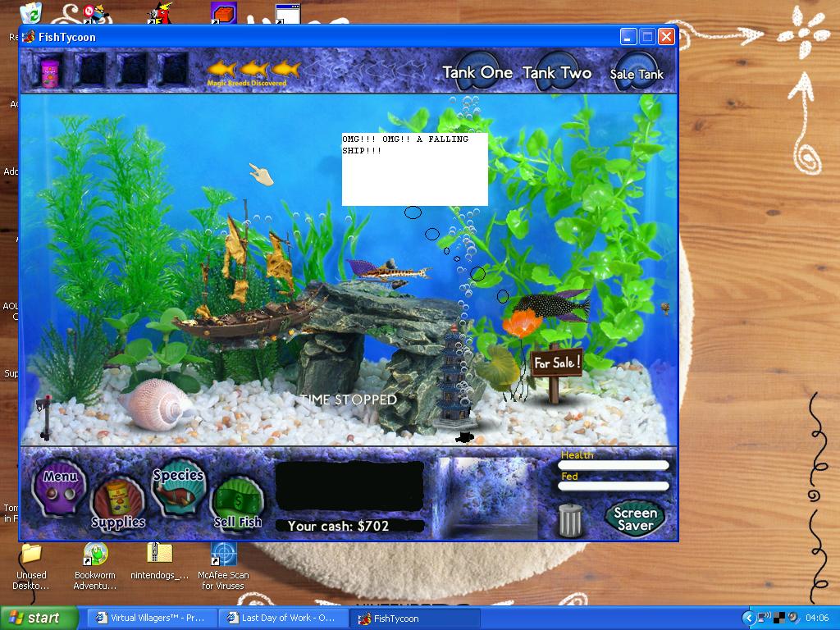Minimize the FishTycoon window
The height and width of the screenshot is (630, 840).
point(628,36)
